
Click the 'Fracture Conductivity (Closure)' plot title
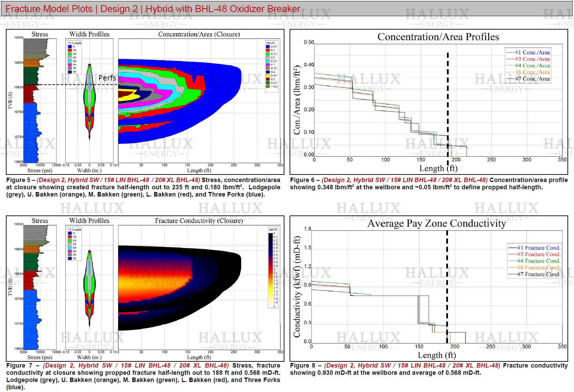point(199,221)
